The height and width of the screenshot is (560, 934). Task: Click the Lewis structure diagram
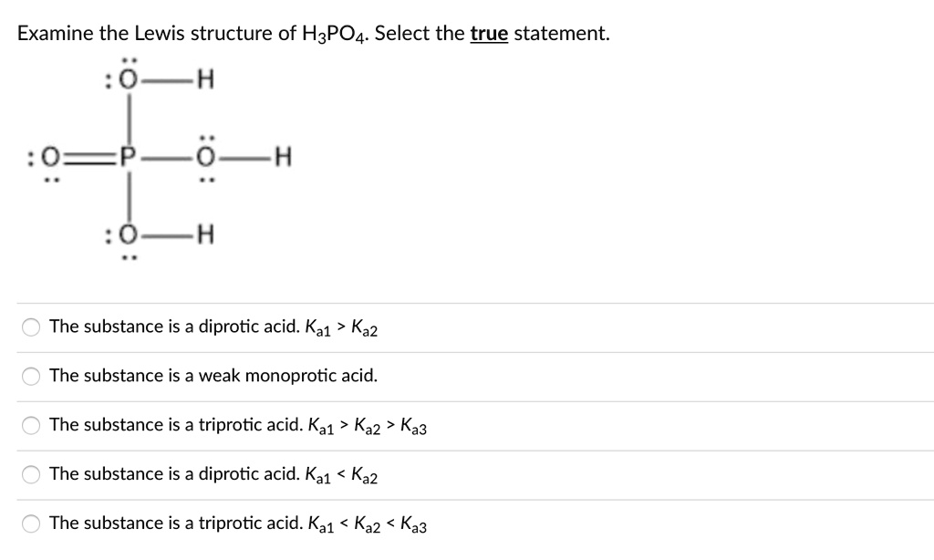155,157
